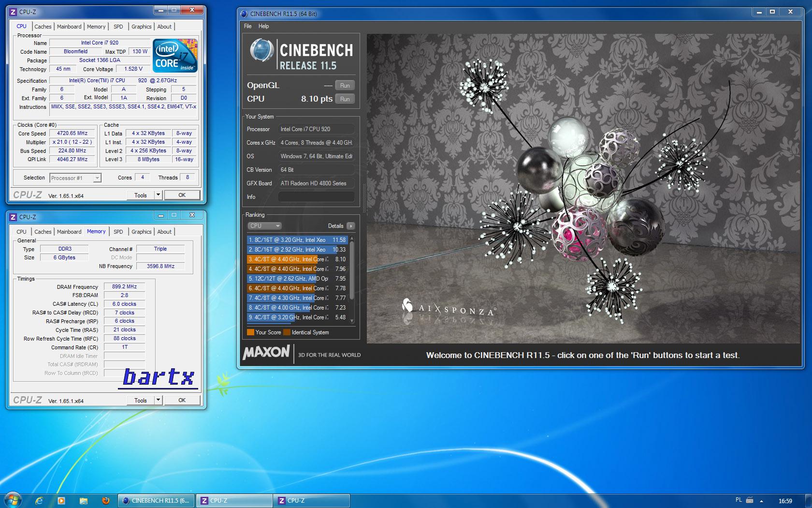The height and width of the screenshot is (508, 812).
Task: Show hidden tray icons arrow
Action: (762, 501)
